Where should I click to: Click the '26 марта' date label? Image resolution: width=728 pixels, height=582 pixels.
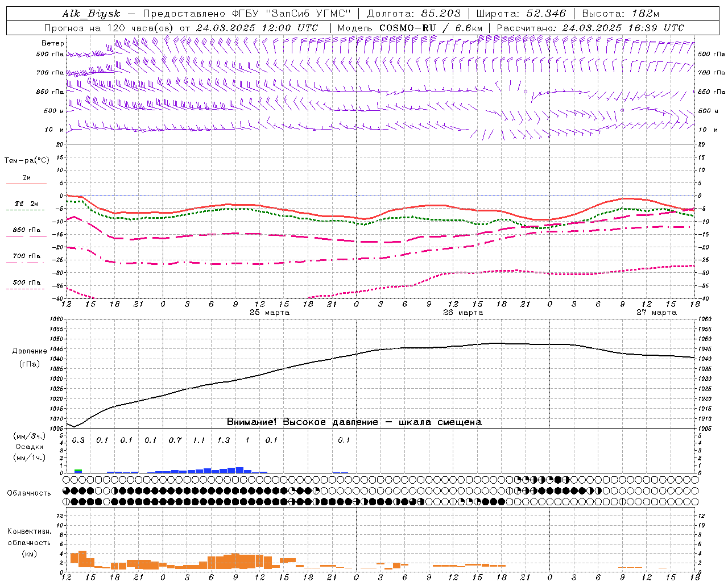coord(463,313)
